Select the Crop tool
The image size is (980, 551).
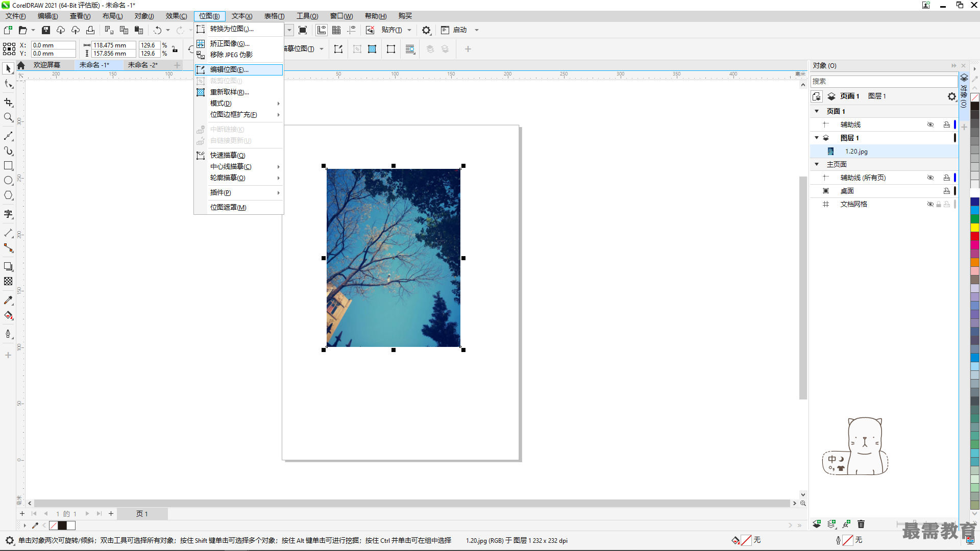coord(8,102)
